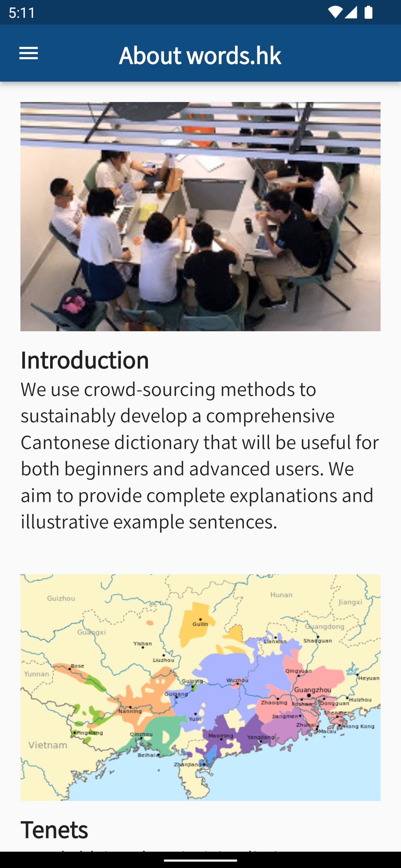Tap the Guizhou label on the map
The image size is (401, 868).
coord(61,598)
